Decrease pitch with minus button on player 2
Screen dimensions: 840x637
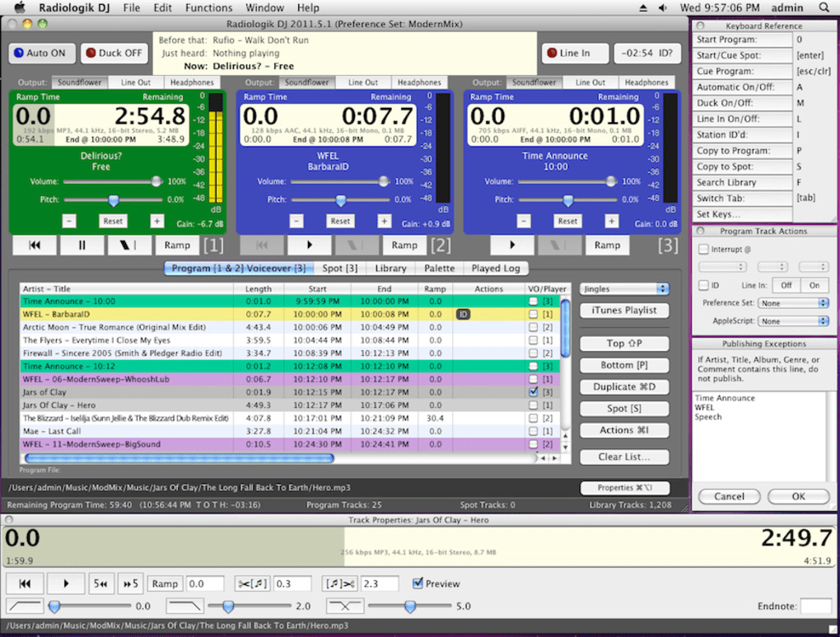[296, 221]
